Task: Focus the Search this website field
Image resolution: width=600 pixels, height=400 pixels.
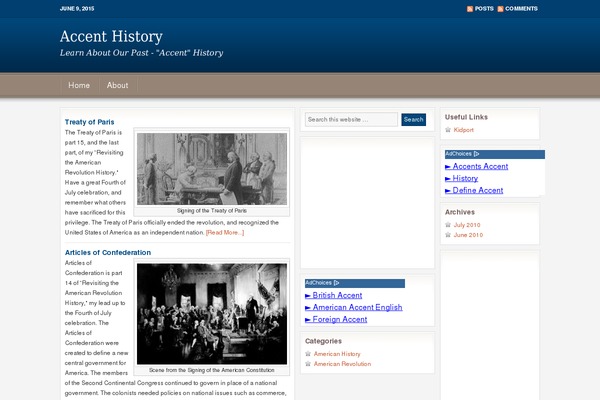Action: pyautogui.click(x=351, y=119)
